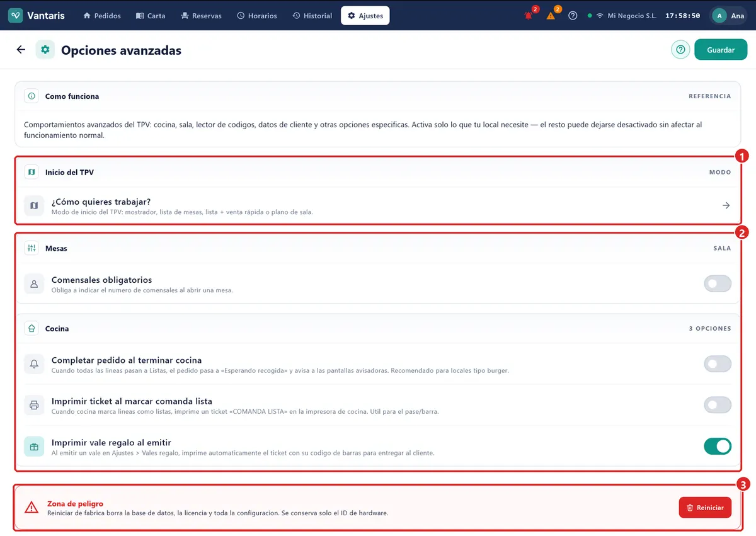
Task: Click the REFERENCIA label in Como funciona
Action: (x=710, y=96)
